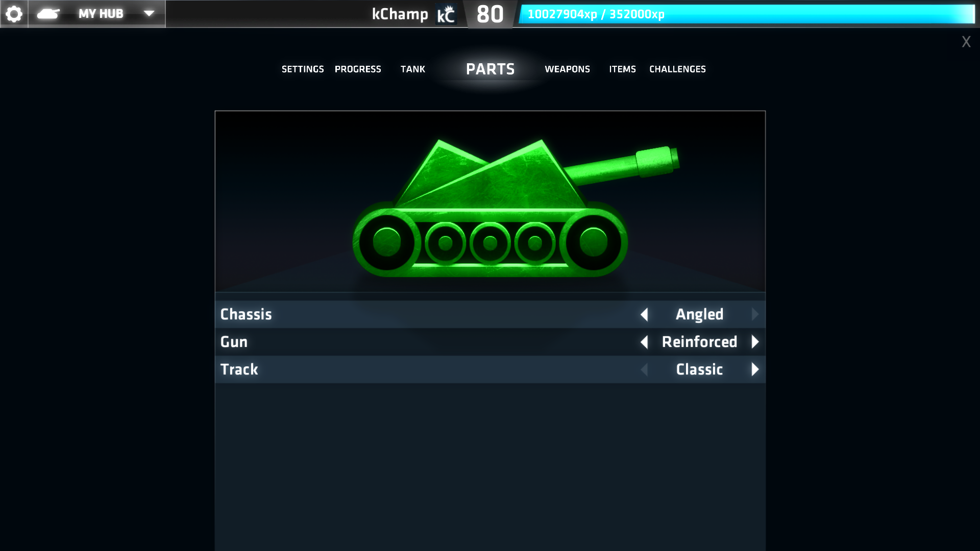Toggle the MY HUB menu dropdown
Screen dimensions: 980x551
click(x=148, y=13)
